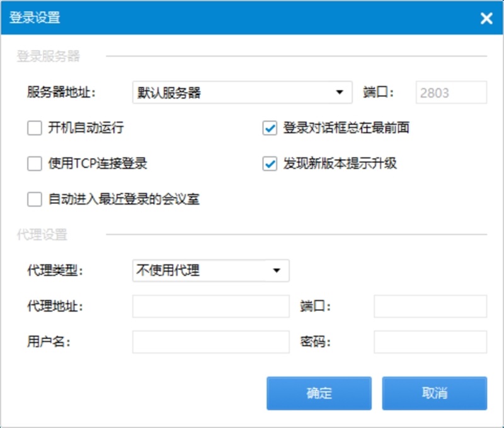Open the 服务器地址 dropdown

[x=243, y=93]
